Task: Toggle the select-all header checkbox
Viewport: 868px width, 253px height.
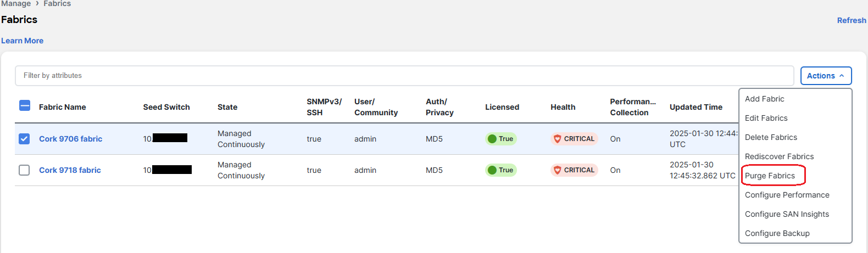Action: tap(25, 105)
